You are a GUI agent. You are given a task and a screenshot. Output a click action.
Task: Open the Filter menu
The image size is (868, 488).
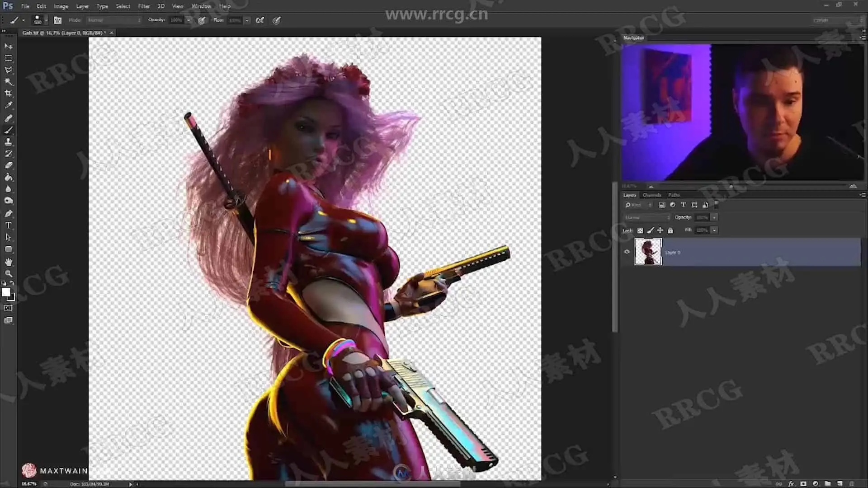click(x=144, y=6)
